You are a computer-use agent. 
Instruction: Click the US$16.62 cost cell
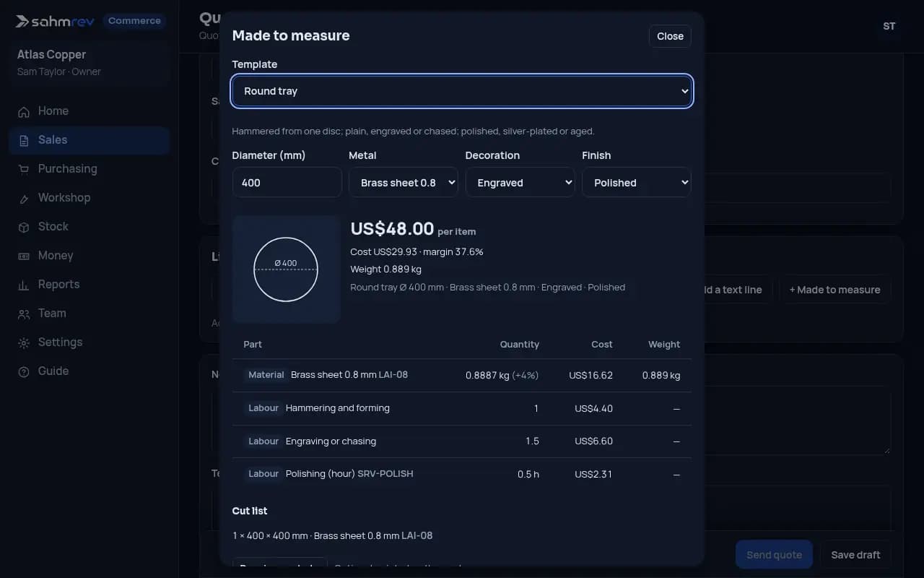click(x=590, y=375)
